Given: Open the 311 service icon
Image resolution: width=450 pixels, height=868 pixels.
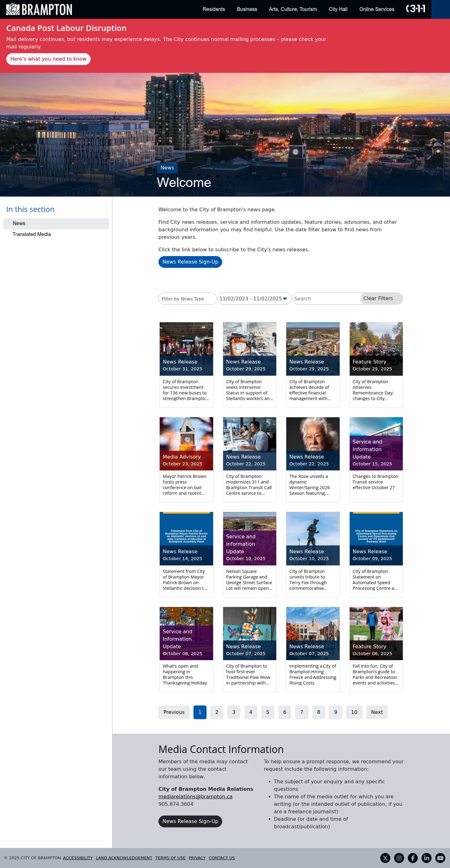Looking at the screenshot, I should tap(416, 9).
